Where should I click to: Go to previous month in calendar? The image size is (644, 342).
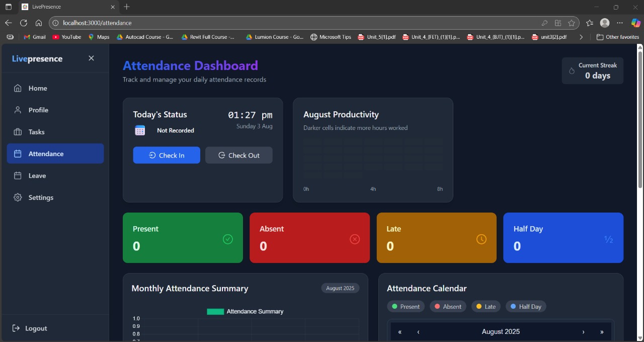[x=418, y=331]
